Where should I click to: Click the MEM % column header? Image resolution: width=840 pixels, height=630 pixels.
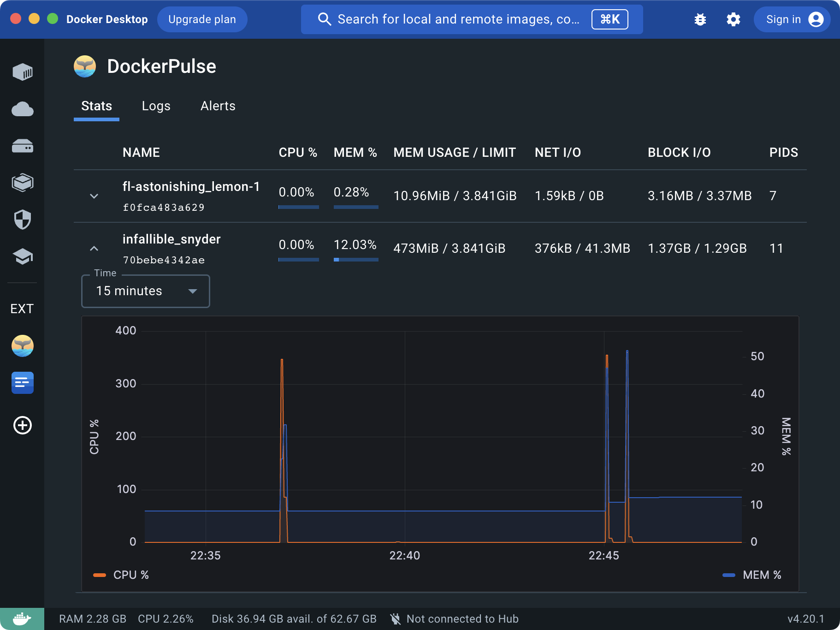coord(355,153)
